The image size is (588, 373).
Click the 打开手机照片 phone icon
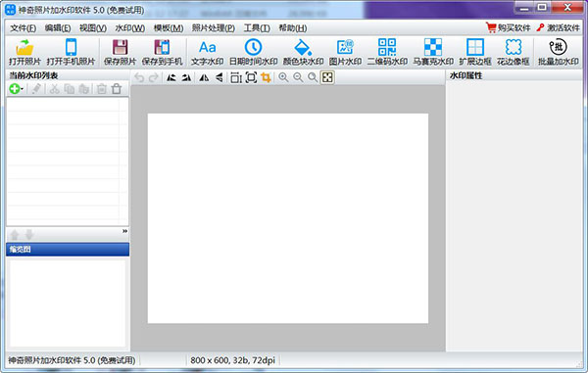pyautogui.click(x=71, y=48)
